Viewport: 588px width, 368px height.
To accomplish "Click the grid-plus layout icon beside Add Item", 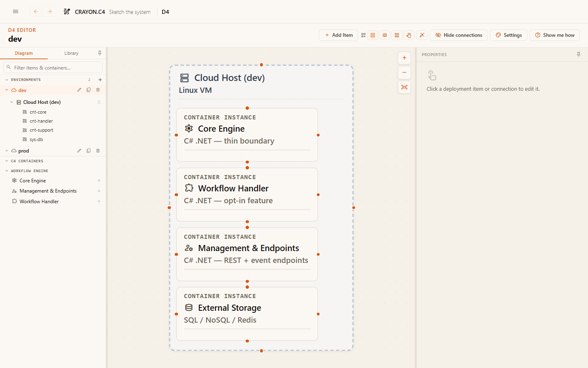I will pyautogui.click(x=363, y=35).
